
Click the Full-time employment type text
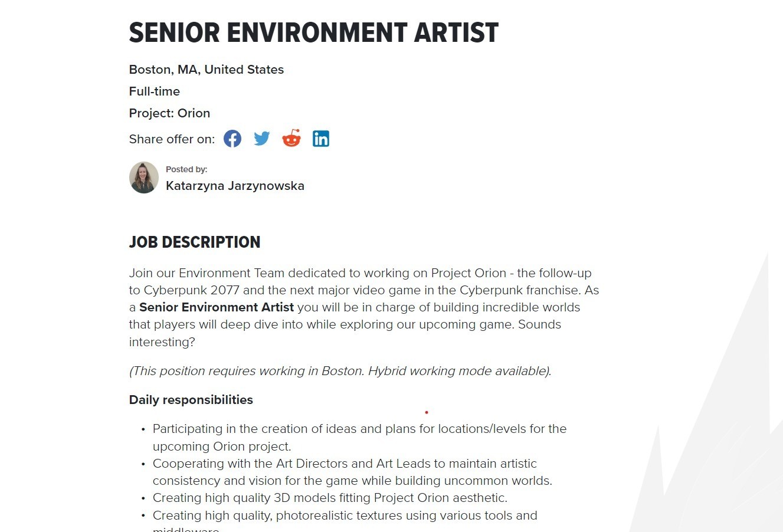155,91
